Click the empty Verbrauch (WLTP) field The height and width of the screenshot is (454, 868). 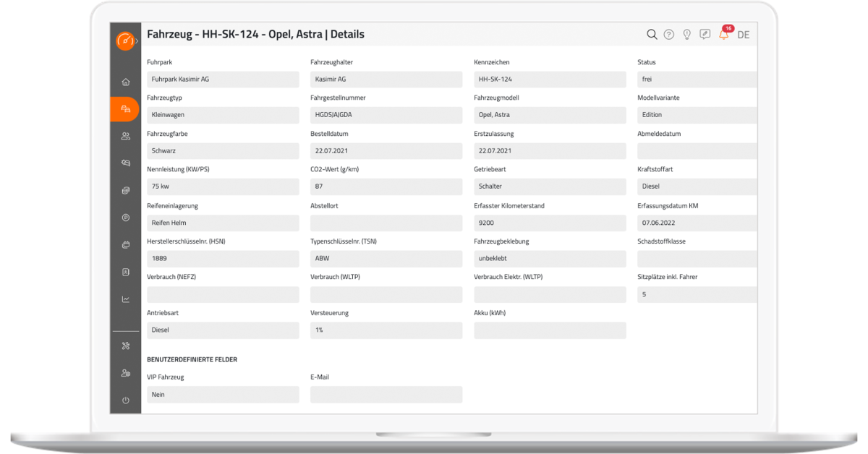[x=386, y=294]
